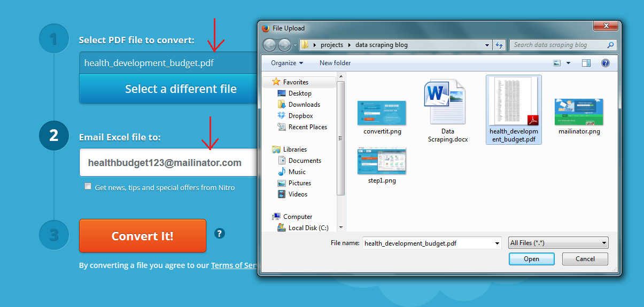Image resolution: width=644 pixels, height=307 pixels.
Task: Open the recent pages dropdown beside nav arrows
Action: coord(294,45)
